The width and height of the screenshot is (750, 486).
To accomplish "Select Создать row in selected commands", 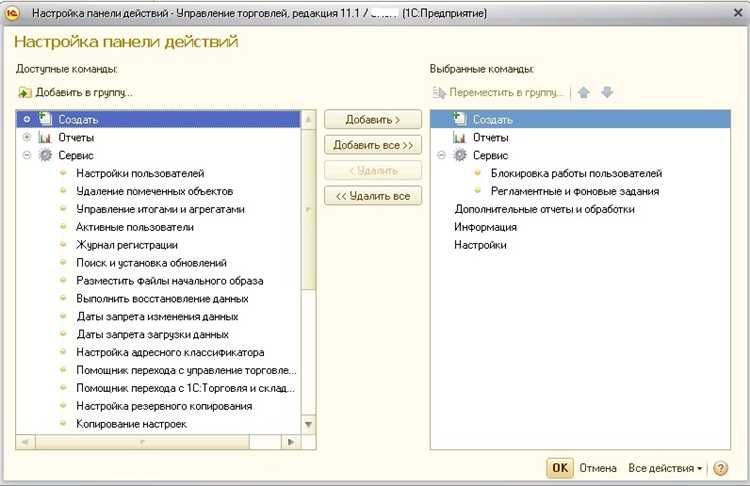I will tap(580, 119).
